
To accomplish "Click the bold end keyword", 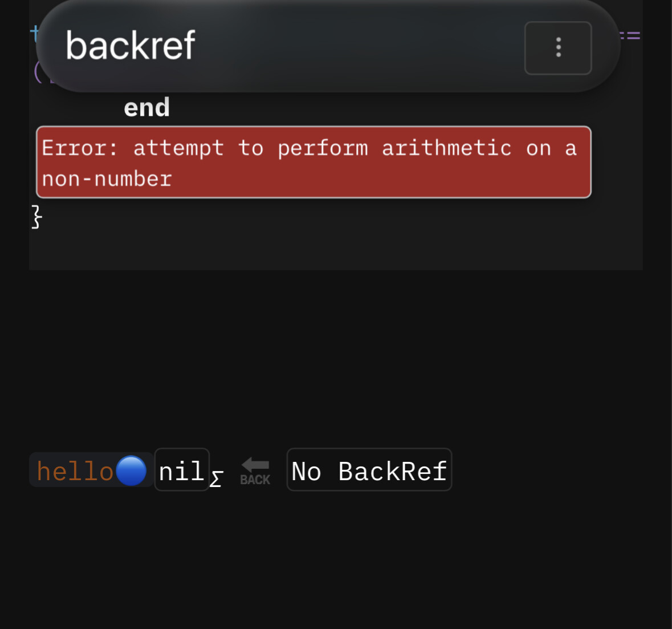I will click(x=147, y=107).
